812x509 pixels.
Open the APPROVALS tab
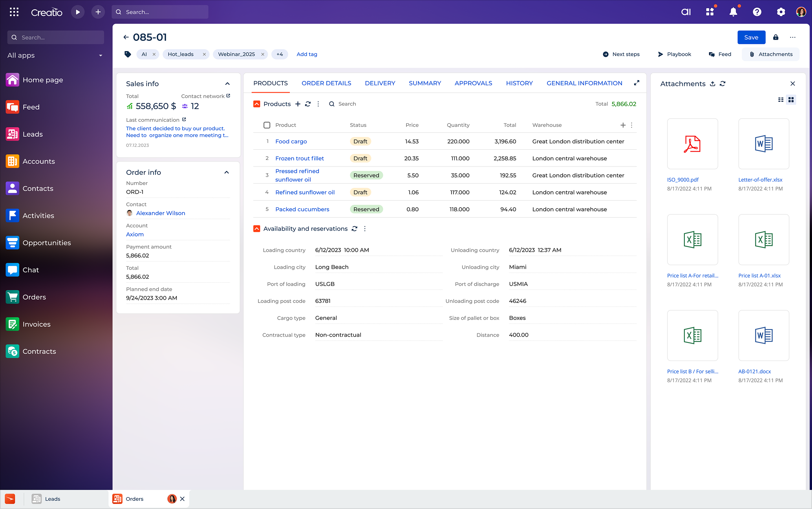point(473,83)
